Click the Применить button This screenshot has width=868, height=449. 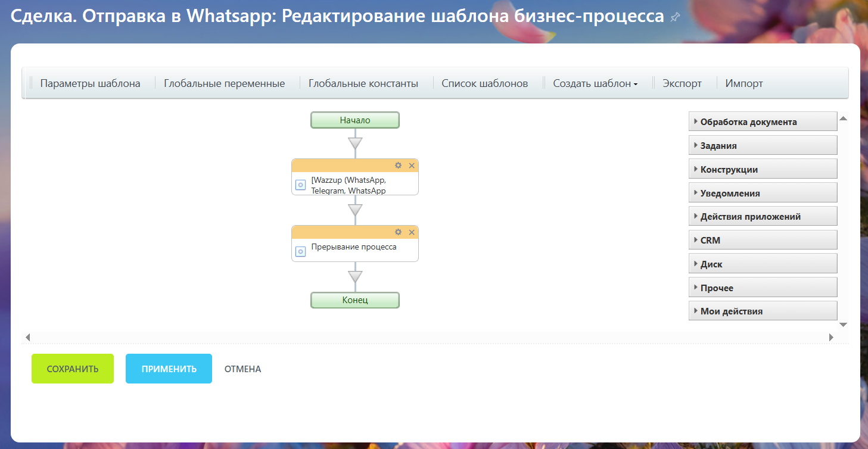pyautogui.click(x=169, y=369)
